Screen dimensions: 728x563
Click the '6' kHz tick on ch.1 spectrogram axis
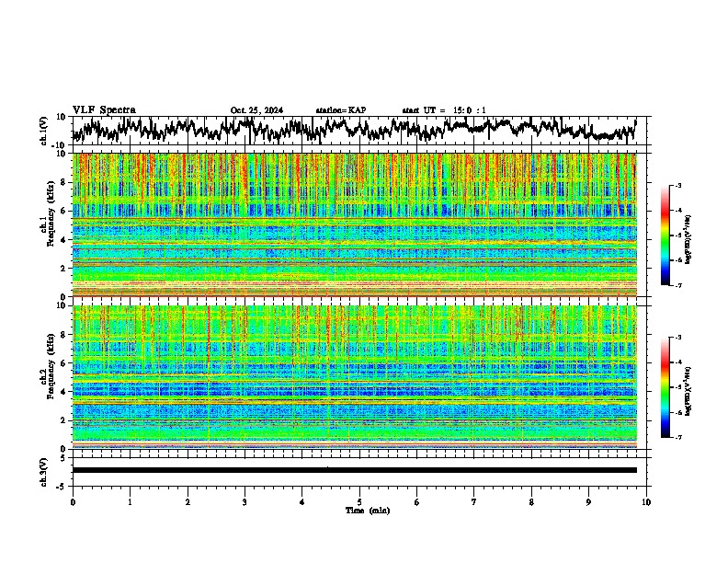(63, 211)
